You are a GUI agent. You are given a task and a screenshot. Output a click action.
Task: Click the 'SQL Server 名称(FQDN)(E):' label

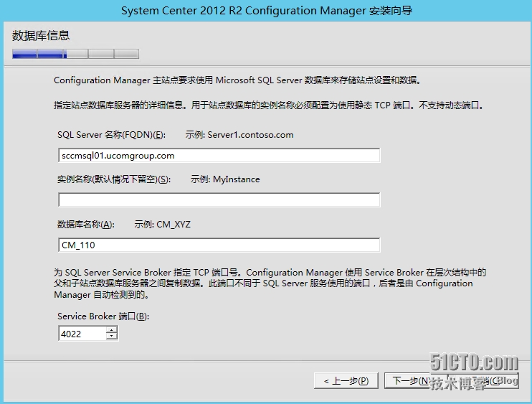[x=111, y=135]
